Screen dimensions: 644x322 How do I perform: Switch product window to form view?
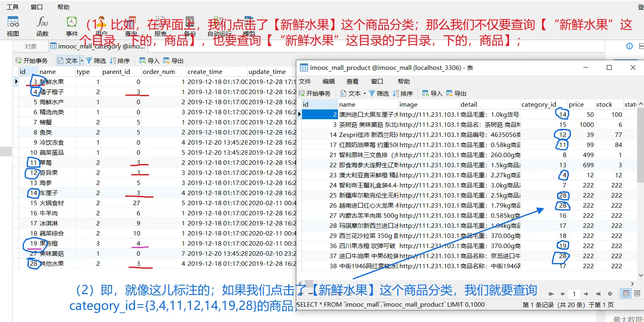(x=637, y=293)
